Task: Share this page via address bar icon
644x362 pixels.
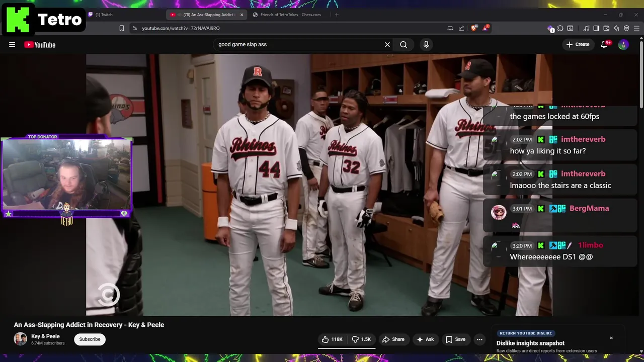Action: point(461,28)
